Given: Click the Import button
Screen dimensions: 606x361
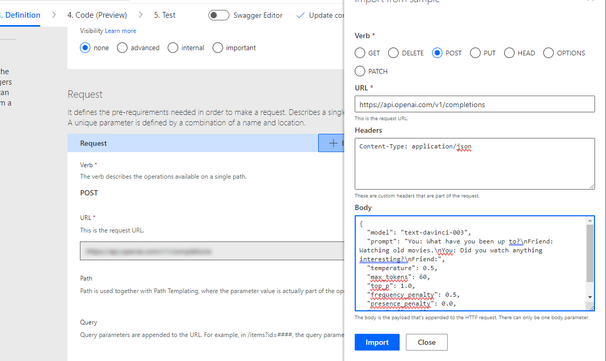Looking at the screenshot, I should 377,342.
